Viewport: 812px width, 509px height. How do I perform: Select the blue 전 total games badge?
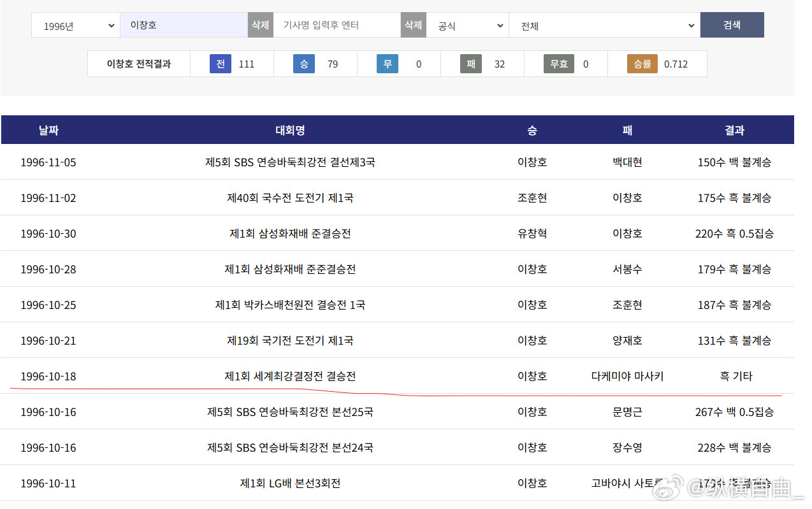click(220, 64)
